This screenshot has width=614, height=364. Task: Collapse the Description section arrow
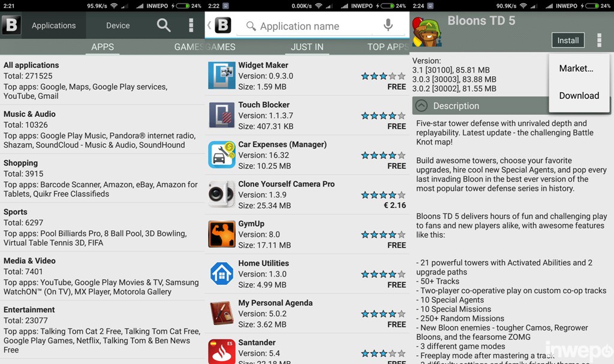(422, 106)
